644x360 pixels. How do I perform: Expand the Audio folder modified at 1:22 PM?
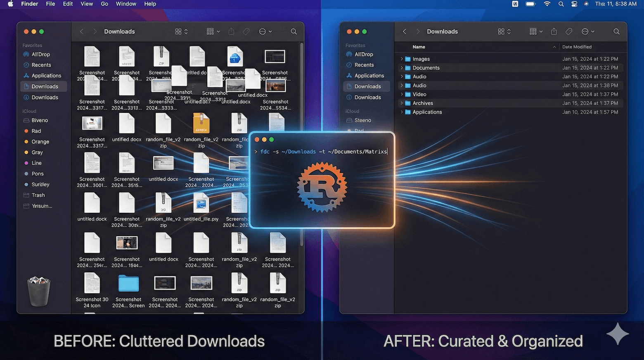(402, 76)
